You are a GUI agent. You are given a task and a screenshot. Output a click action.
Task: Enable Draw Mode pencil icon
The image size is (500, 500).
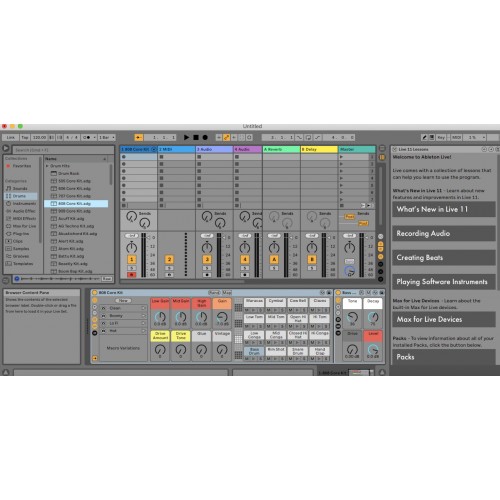click(x=424, y=137)
